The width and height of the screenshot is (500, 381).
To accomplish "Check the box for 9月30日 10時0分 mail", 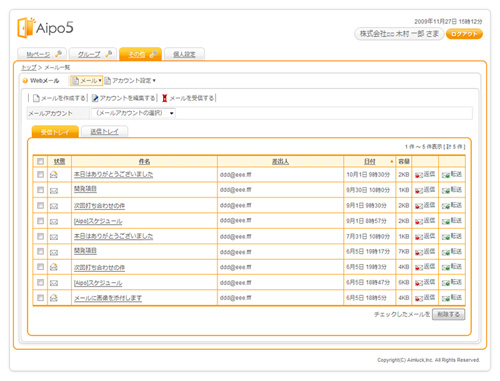I will (40, 190).
